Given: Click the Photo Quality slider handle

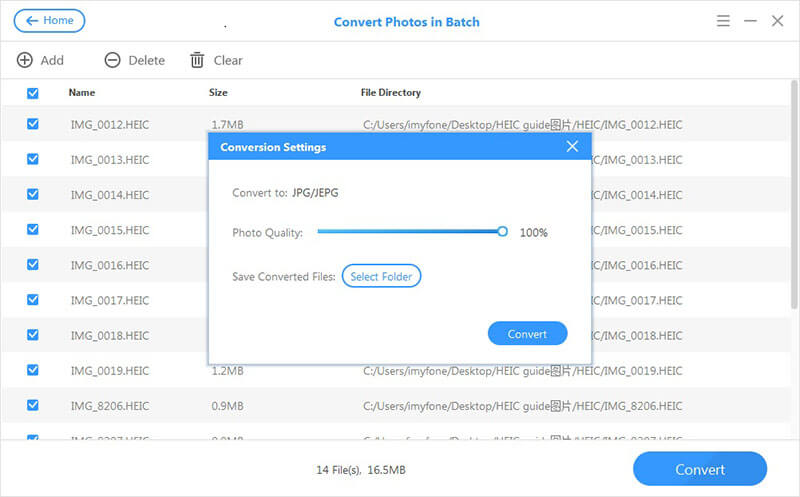Looking at the screenshot, I should pyautogui.click(x=503, y=232).
